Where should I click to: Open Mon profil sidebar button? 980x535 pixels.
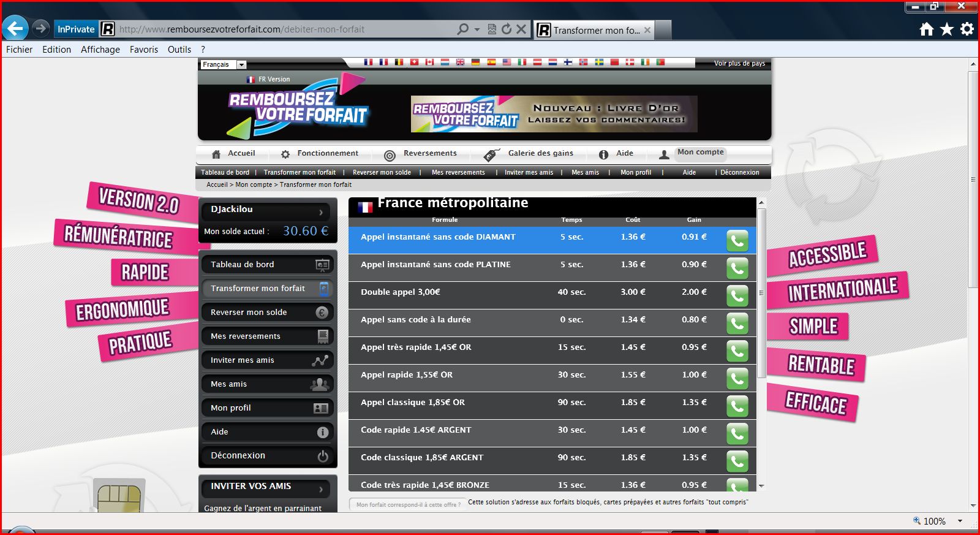click(x=267, y=408)
